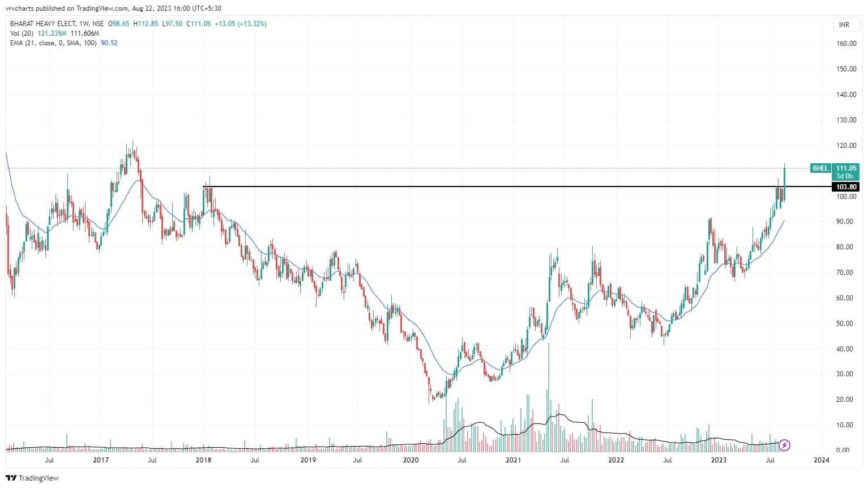Click the purple lightning bolt icon
This screenshot has width=868, height=488.
coord(785,445)
